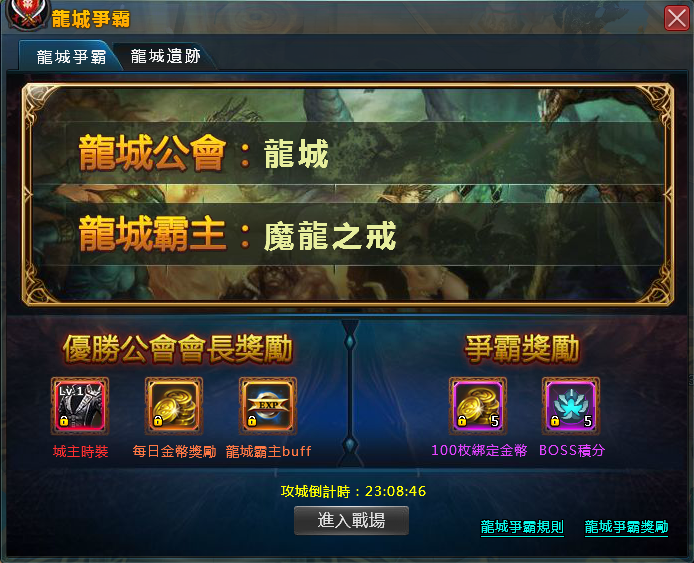Open the 龍城爭霸獎勵 link
This screenshot has height=563, width=694.
[x=626, y=527]
